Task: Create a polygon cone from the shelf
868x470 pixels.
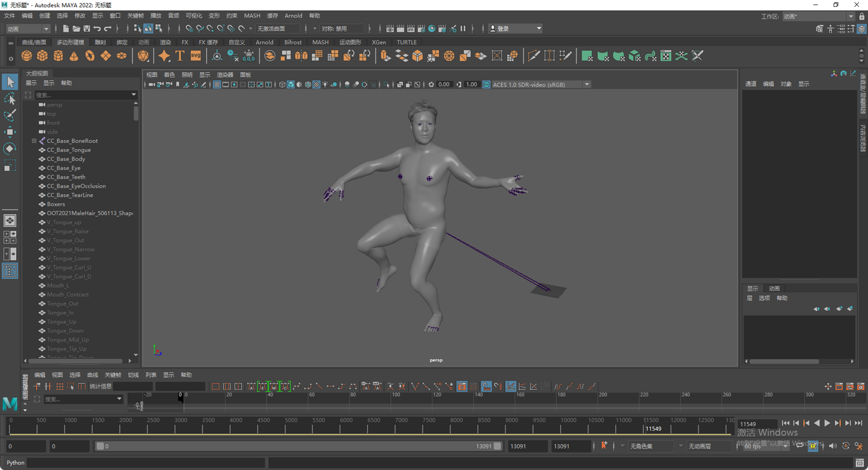Action: tap(74, 56)
